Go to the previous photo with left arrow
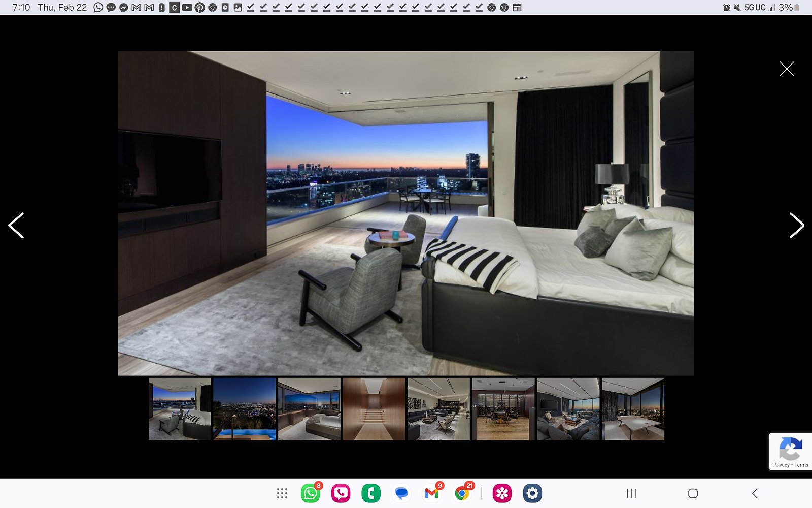Image resolution: width=812 pixels, height=508 pixels. point(16,226)
